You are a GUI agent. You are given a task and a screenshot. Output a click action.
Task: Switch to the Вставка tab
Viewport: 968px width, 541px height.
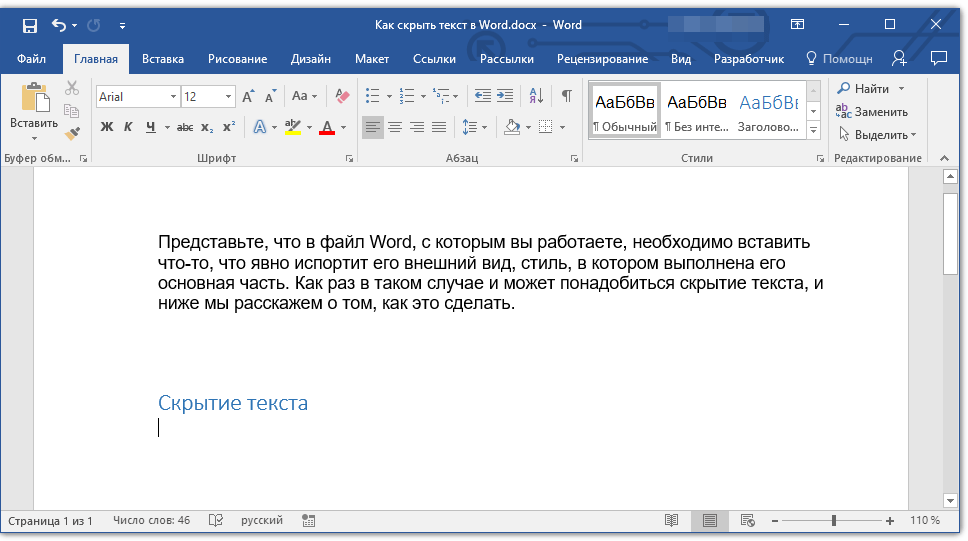pyautogui.click(x=162, y=59)
